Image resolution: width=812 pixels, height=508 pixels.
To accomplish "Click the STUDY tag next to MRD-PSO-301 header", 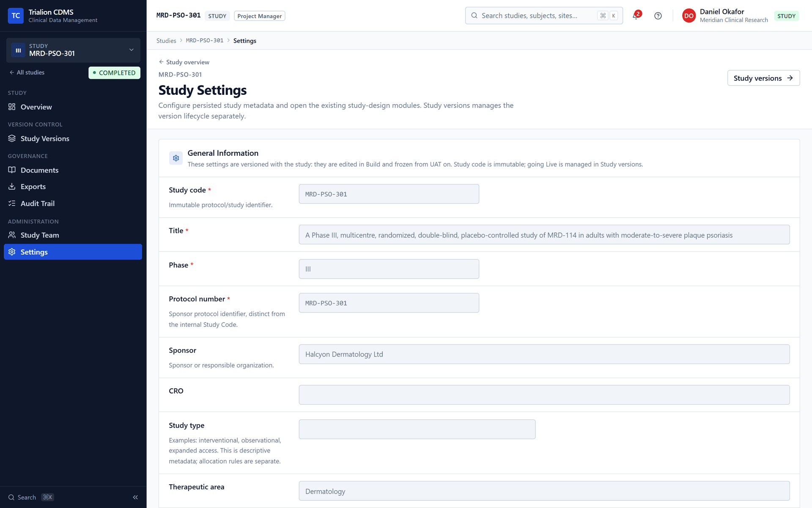I will point(217,16).
